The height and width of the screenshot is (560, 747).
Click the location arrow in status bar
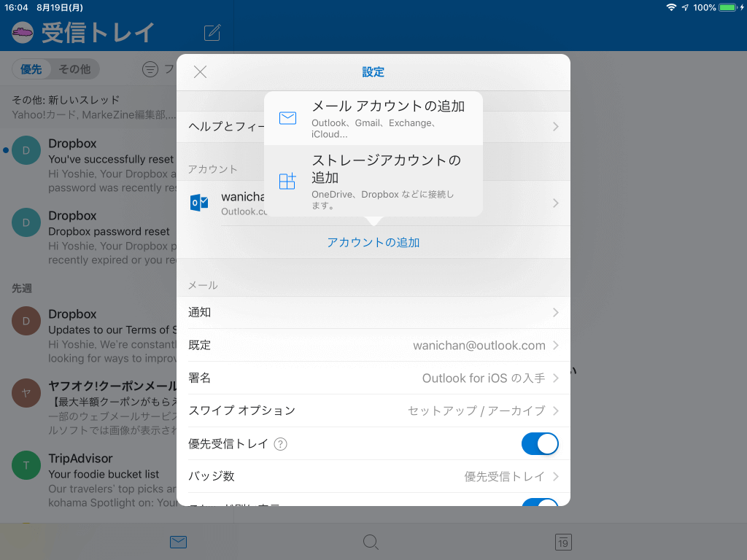tap(685, 7)
